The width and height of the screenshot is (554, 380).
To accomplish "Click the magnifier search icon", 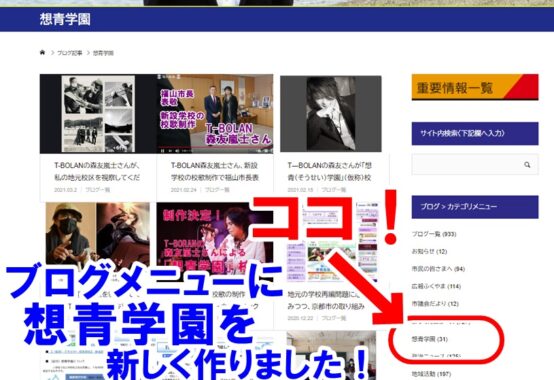I will (x=527, y=165).
